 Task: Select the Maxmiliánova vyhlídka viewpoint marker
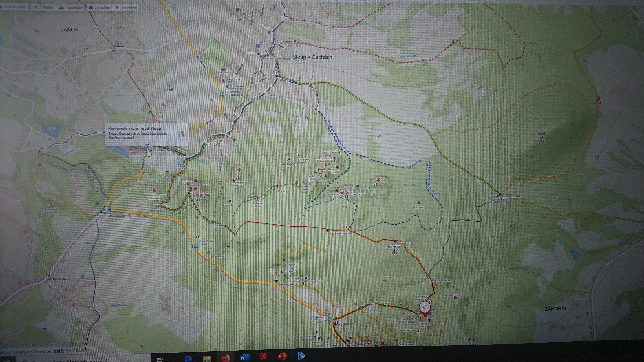(296, 183)
